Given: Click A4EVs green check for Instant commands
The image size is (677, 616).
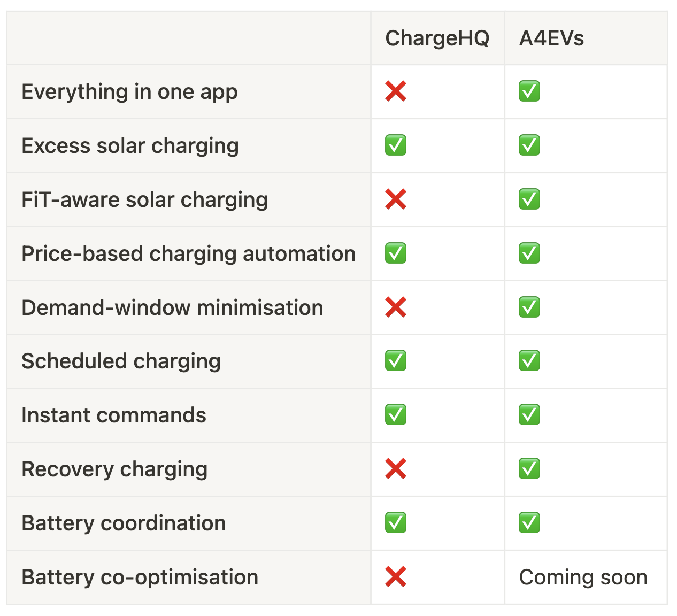Looking at the screenshot, I should (x=529, y=415).
